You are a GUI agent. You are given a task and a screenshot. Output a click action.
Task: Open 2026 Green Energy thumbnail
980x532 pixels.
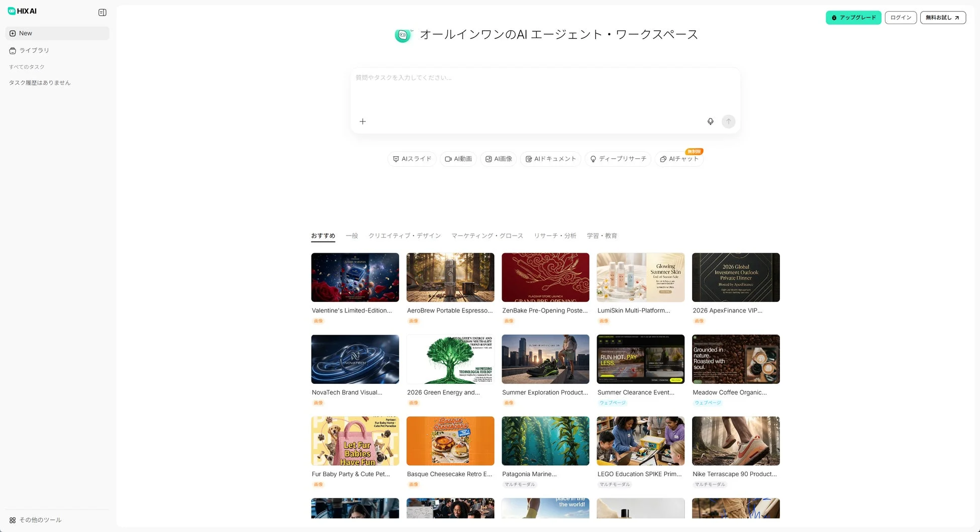point(450,359)
